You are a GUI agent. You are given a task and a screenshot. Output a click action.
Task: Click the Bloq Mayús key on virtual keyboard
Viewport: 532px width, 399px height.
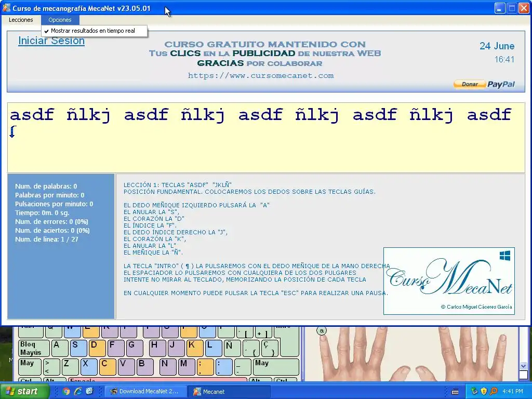pyautogui.click(x=34, y=348)
